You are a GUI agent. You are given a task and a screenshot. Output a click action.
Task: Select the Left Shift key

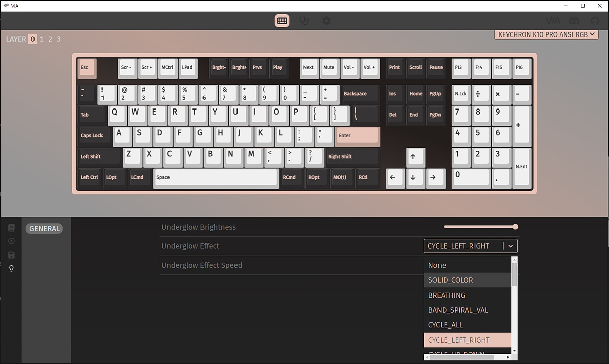tap(99, 158)
